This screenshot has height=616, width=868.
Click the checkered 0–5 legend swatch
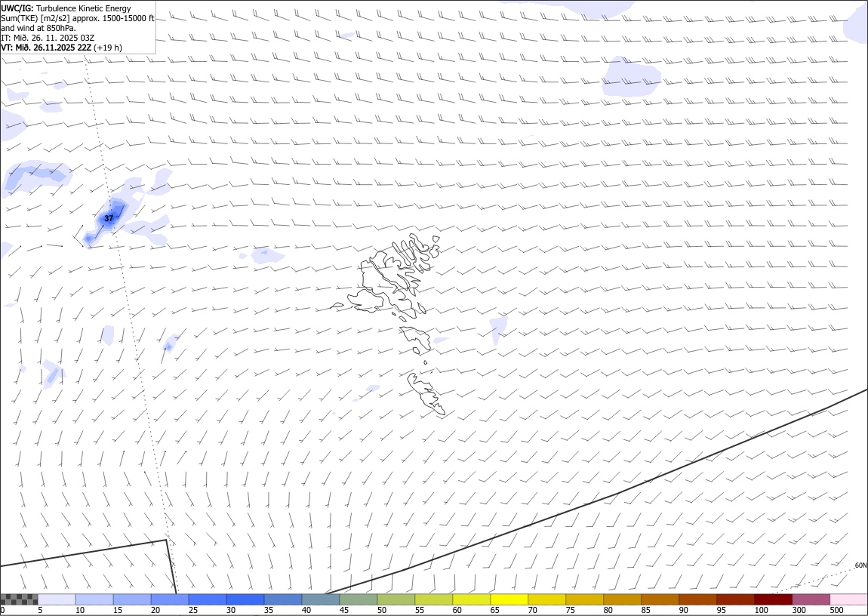[x=19, y=599]
